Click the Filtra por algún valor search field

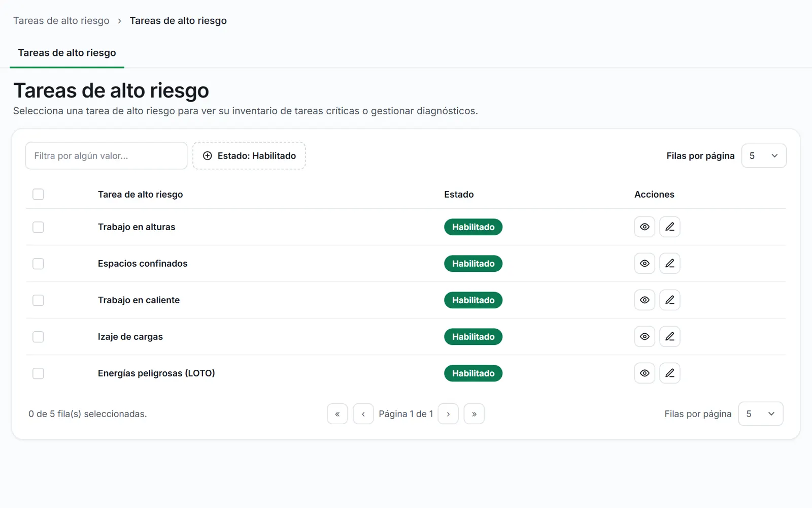(107, 156)
